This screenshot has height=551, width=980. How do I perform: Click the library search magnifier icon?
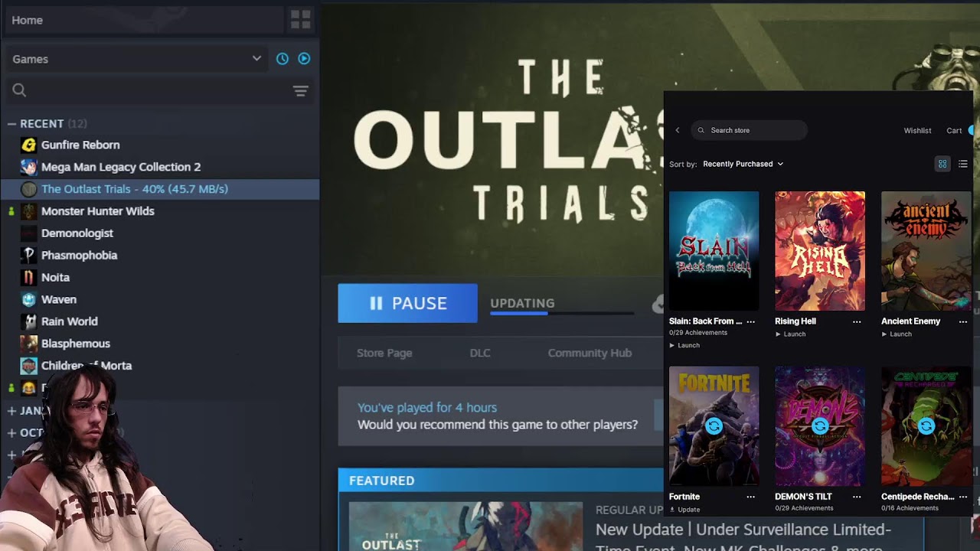tap(19, 90)
